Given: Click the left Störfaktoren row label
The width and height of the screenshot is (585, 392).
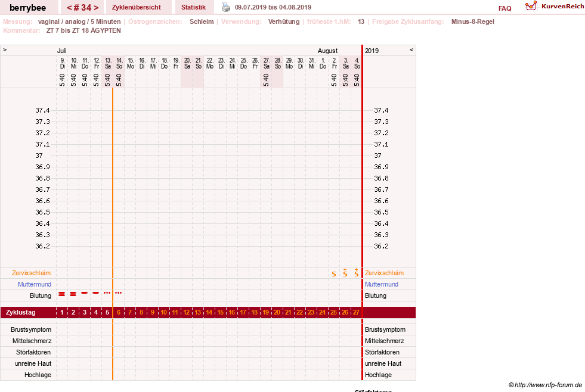Looking at the screenshot, I should coord(33,352).
